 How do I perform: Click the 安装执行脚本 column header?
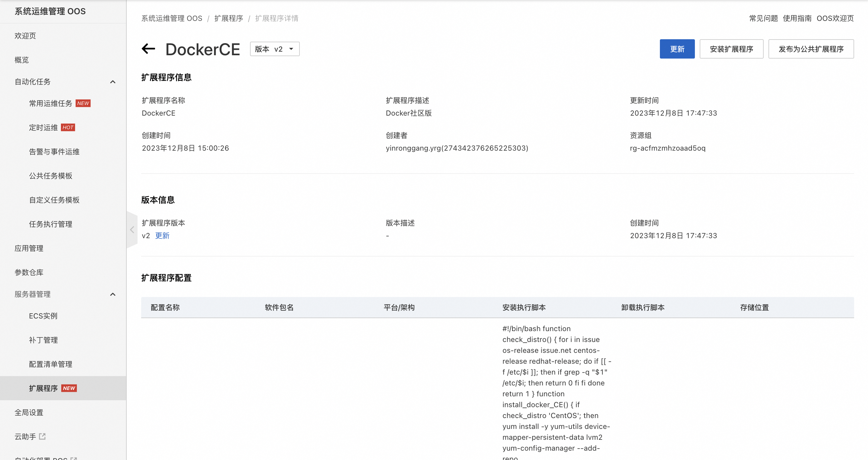(x=524, y=308)
